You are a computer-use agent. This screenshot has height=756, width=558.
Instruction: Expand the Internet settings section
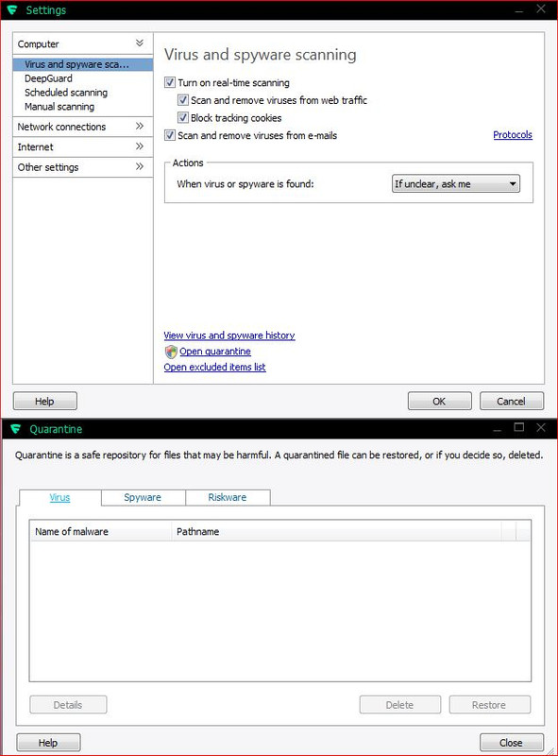click(x=139, y=146)
